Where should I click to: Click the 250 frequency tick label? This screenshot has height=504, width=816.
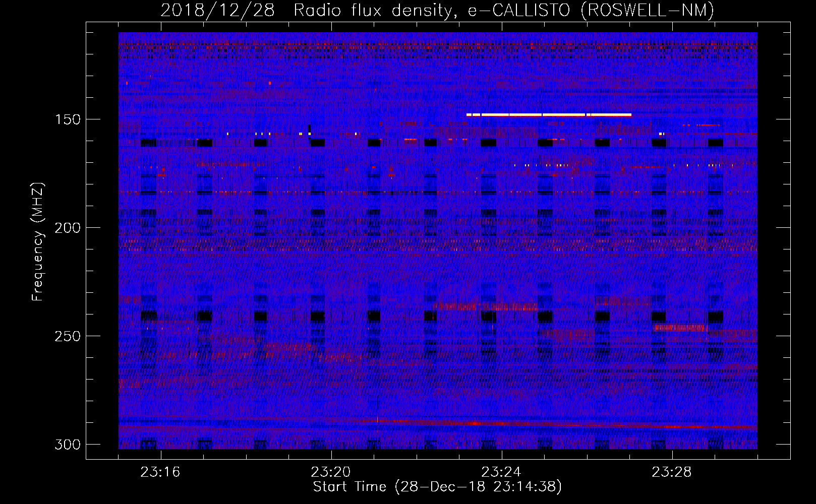[67, 336]
